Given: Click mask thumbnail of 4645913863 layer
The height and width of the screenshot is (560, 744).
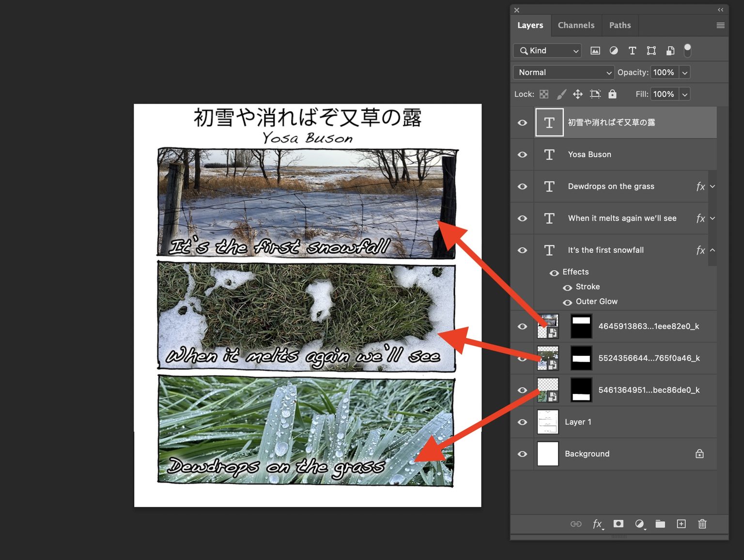Looking at the screenshot, I should coord(581,326).
